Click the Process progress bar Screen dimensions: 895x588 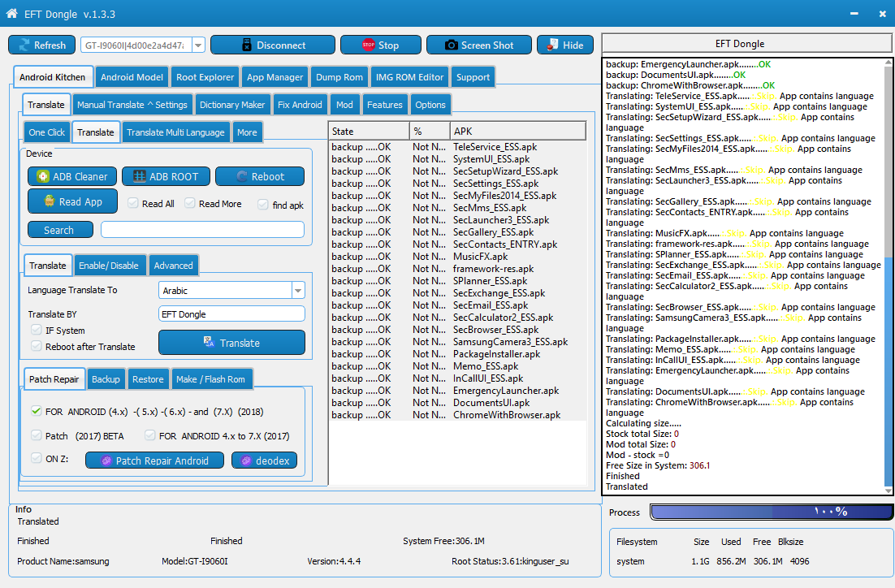click(772, 512)
